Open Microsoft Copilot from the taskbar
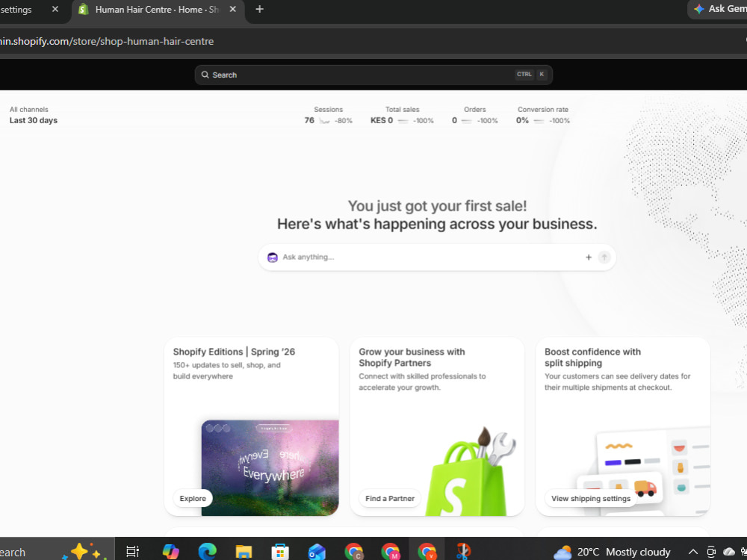Image resolution: width=747 pixels, height=560 pixels. coord(170,552)
